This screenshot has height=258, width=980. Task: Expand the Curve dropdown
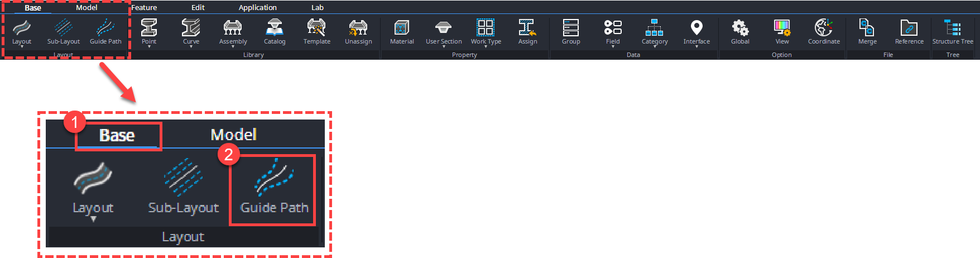pos(191,47)
